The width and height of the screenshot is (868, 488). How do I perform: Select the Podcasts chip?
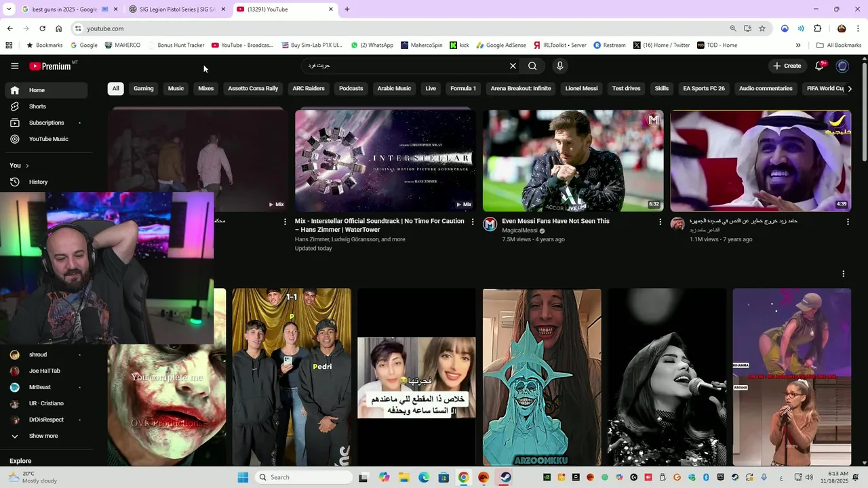[x=351, y=89]
